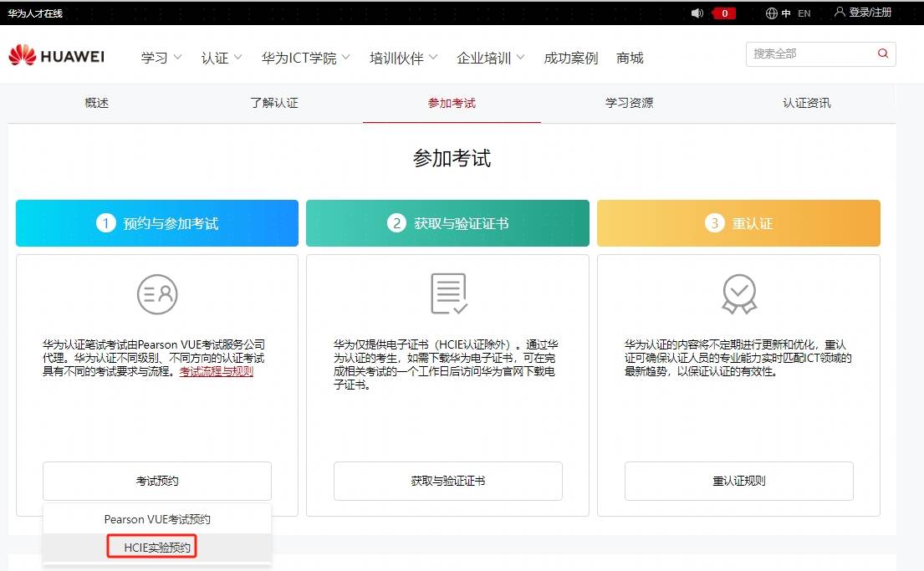This screenshot has width=924, height=571.
Task: Switch to the 学习资源 tab
Action: pos(629,103)
